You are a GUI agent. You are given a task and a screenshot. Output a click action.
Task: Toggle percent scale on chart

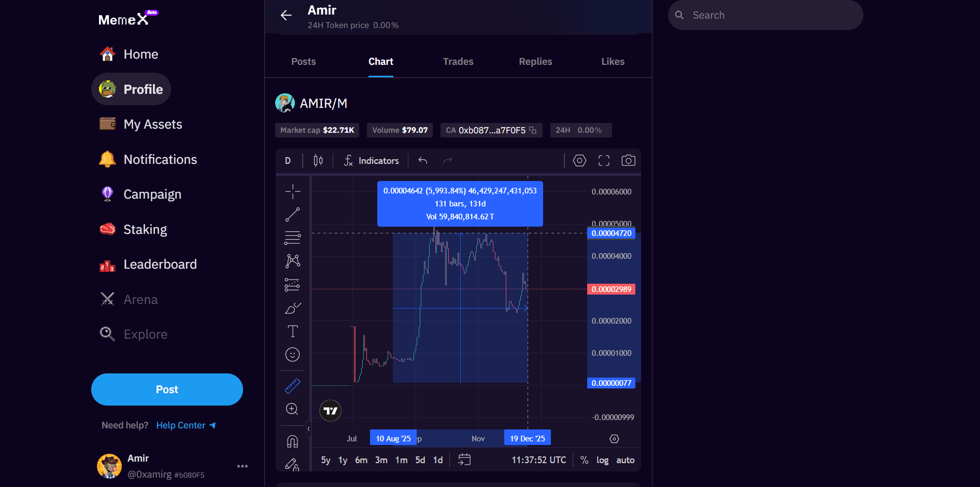coord(584,460)
